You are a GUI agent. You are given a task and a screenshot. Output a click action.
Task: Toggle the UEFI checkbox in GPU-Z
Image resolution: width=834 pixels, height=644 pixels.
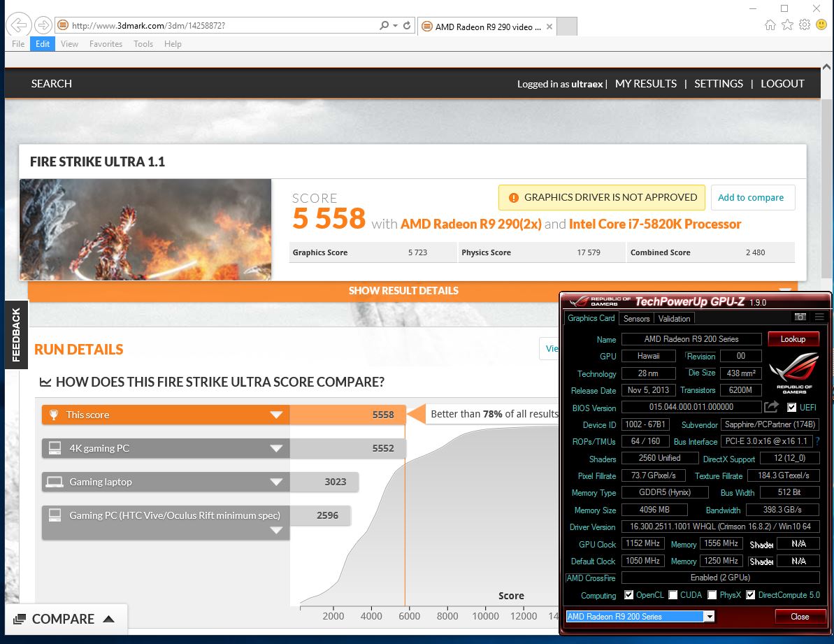(792, 408)
